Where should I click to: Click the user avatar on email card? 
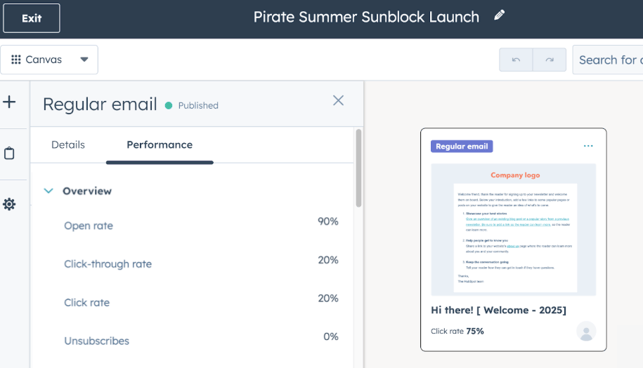pyautogui.click(x=586, y=331)
